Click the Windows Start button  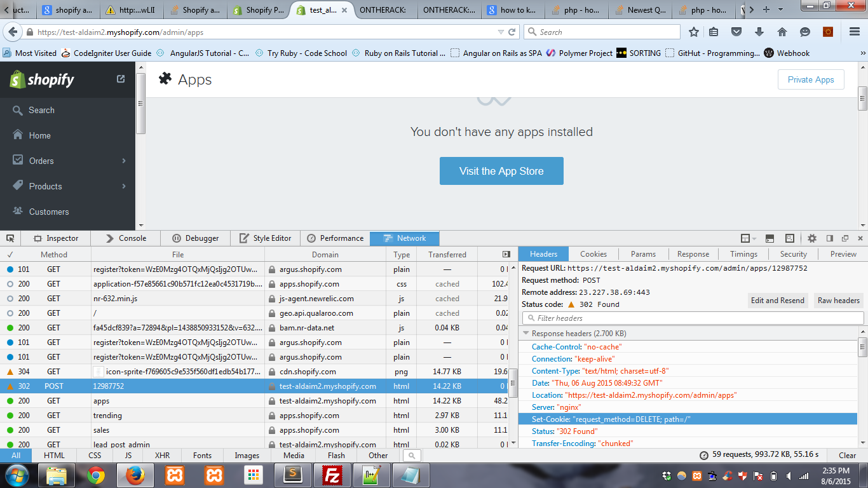point(17,475)
